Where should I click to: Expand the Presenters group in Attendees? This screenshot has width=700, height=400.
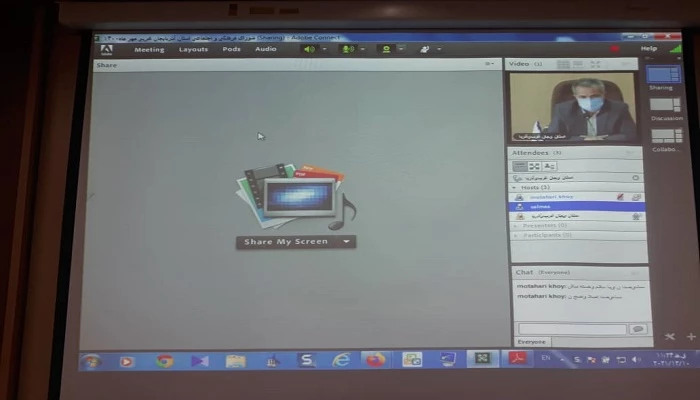[516, 225]
